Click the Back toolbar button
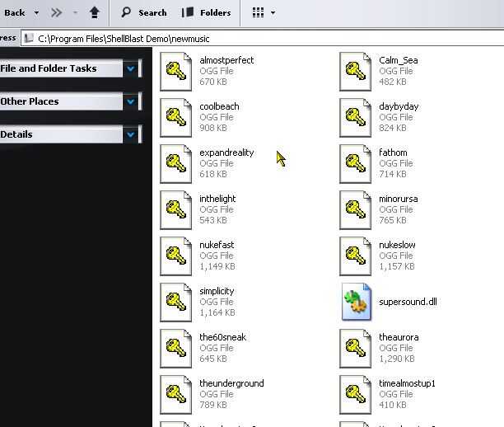The width and height of the screenshot is (504, 427). (15, 13)
